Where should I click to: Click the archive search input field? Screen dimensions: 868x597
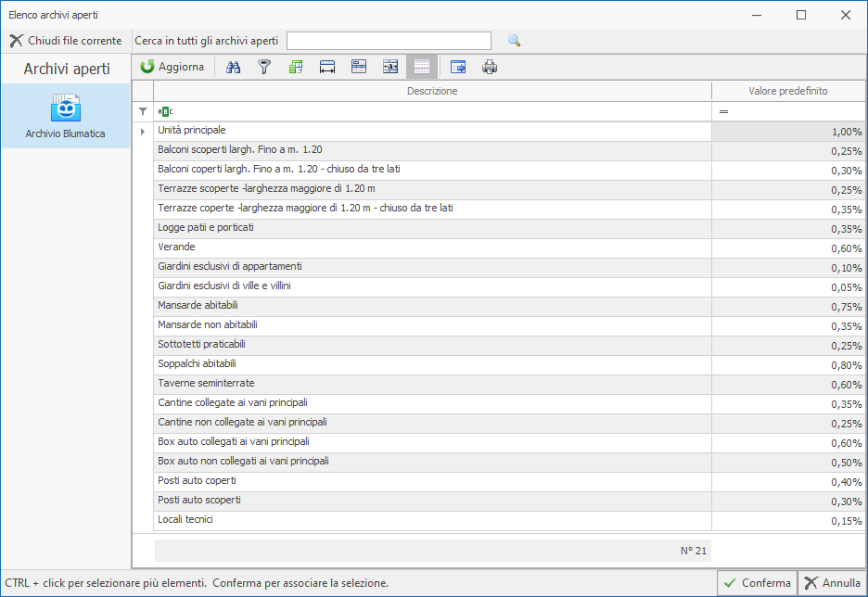tap(389, 41)
